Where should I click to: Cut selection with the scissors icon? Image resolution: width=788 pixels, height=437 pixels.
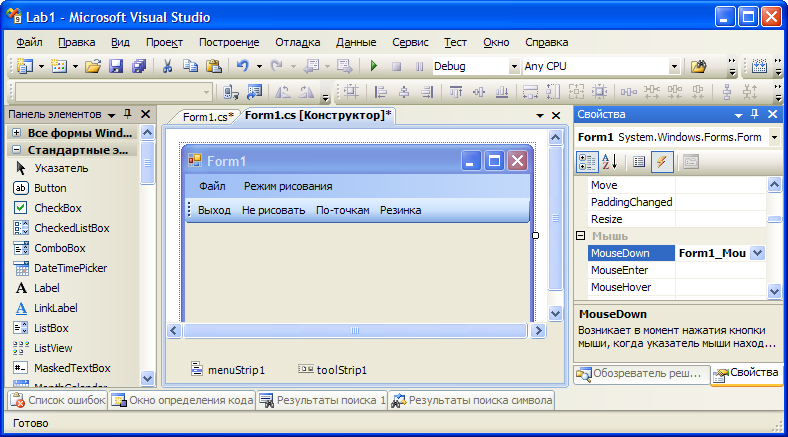point(167,66)
